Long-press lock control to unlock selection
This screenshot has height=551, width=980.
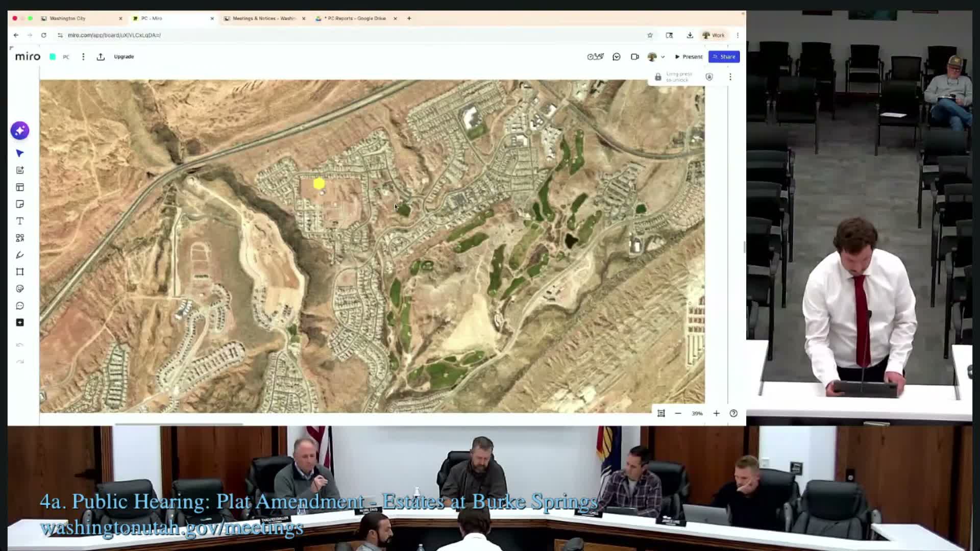[x=658, y=77]
